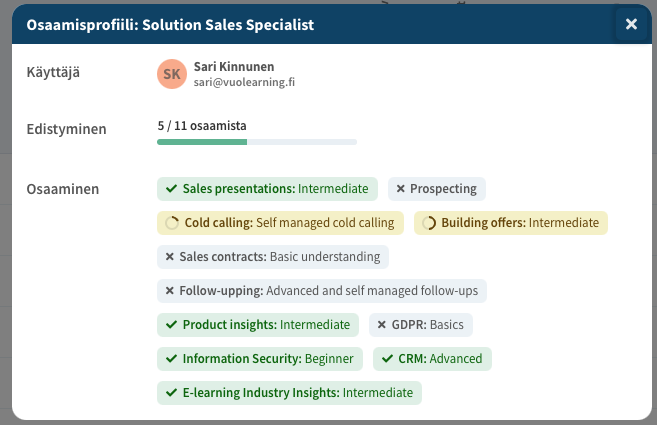Close the Osaamisprofiili dialog
657x425 pixels.
pyautogui.click(x=631, y=25)
